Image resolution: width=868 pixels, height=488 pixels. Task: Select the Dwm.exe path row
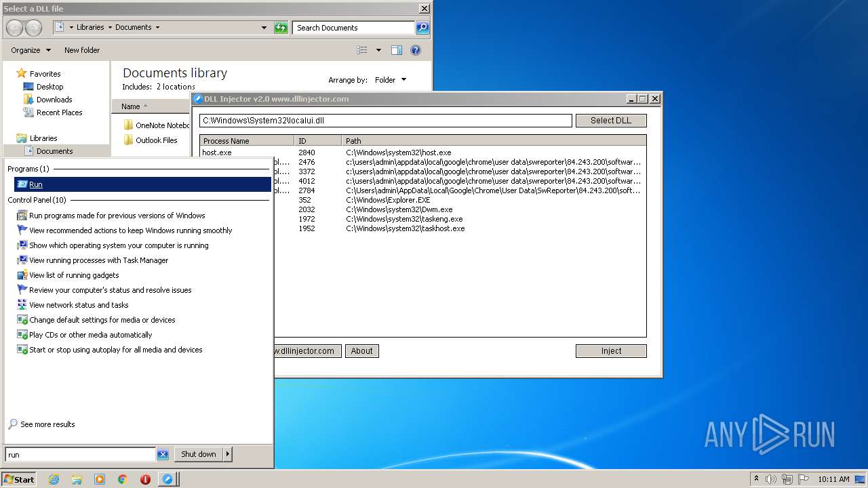(x=460, y=209)
